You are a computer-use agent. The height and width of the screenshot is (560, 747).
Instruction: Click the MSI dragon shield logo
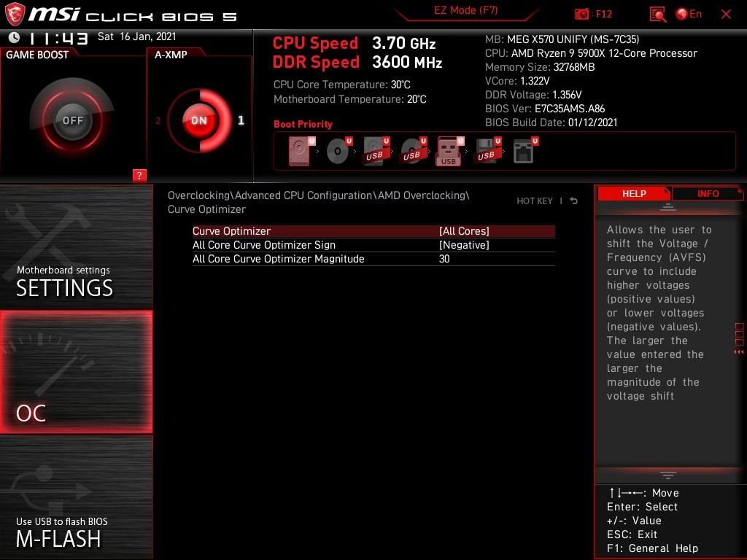tap(15, 14)
